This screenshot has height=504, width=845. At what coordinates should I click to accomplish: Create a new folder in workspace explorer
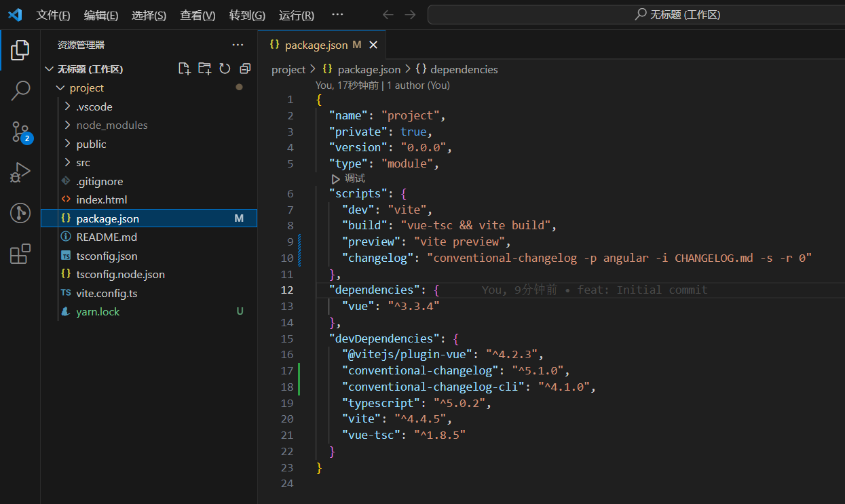coord(204,69)
